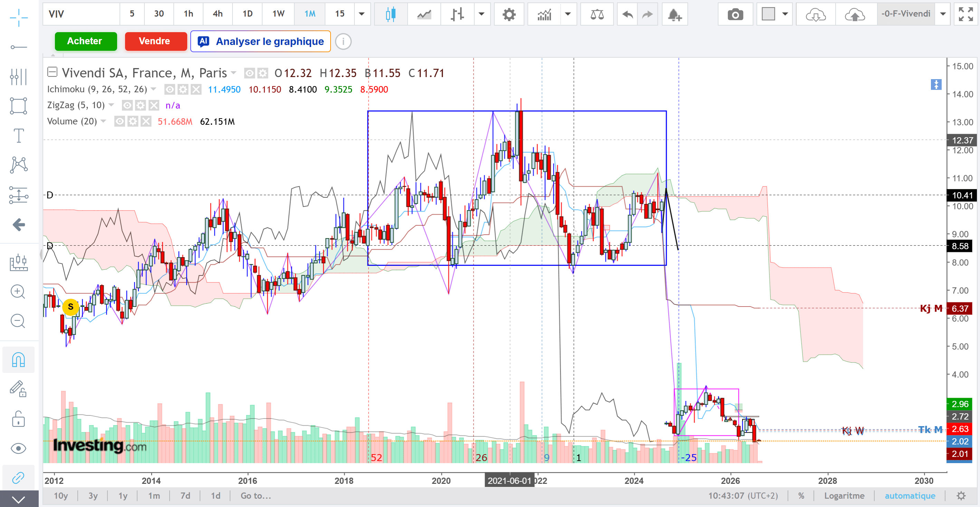Open the chart pattern drawing tool

click(19, 165)
